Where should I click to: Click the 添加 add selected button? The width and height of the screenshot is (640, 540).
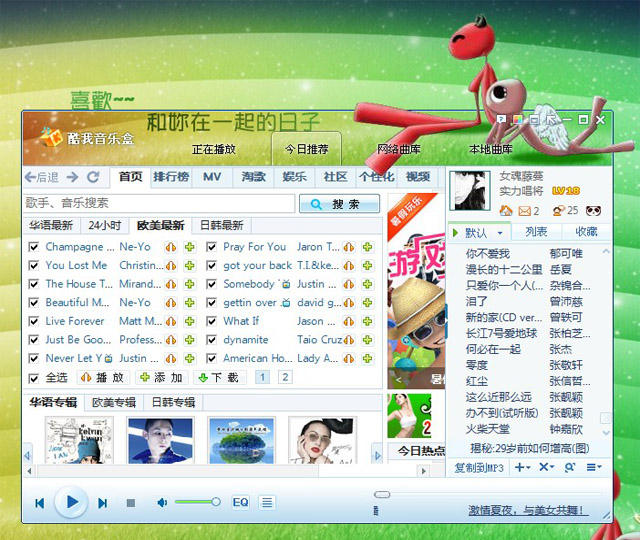tap(161, 378)
